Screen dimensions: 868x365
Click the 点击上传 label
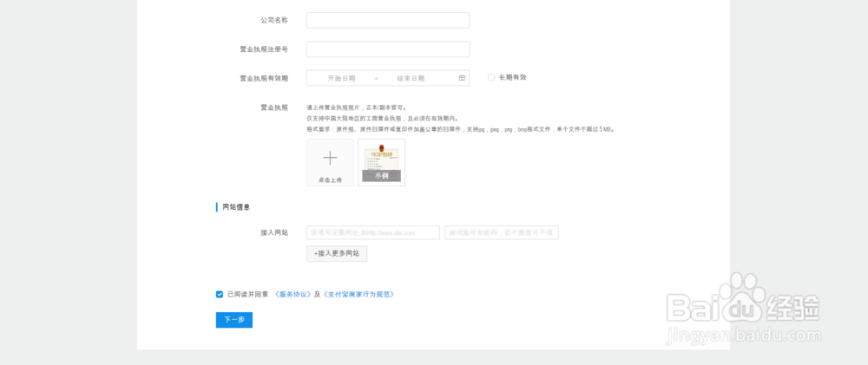point(330,180)
